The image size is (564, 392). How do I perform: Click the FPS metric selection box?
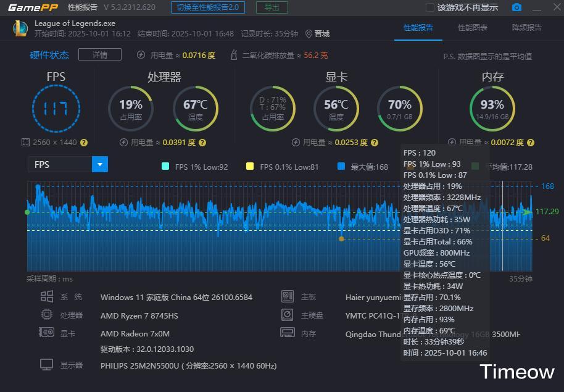[x=68, y=164]
